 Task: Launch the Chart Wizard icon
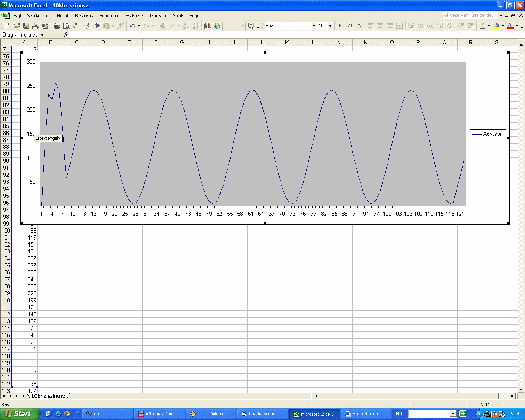click(x=208, y=26)
